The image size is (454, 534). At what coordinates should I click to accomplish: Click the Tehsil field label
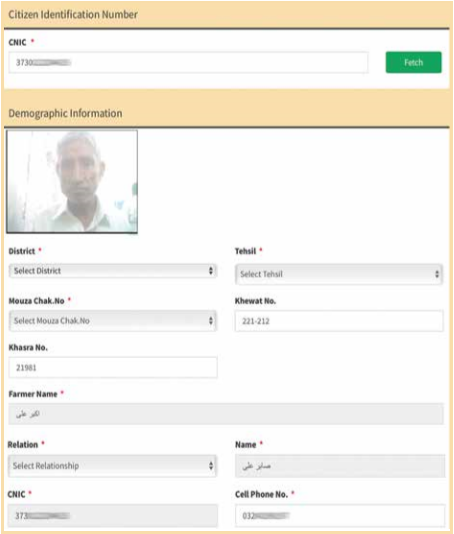tap(245, 251)
